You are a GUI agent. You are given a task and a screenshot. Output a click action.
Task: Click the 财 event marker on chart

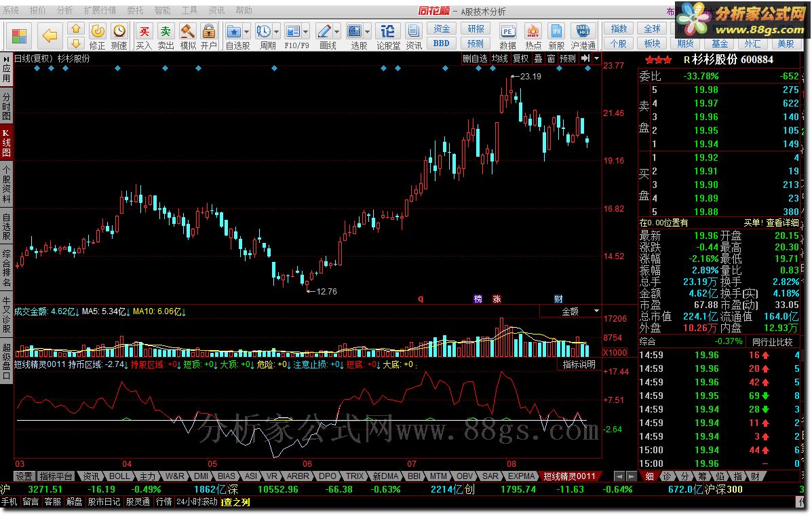pos(558,299)
